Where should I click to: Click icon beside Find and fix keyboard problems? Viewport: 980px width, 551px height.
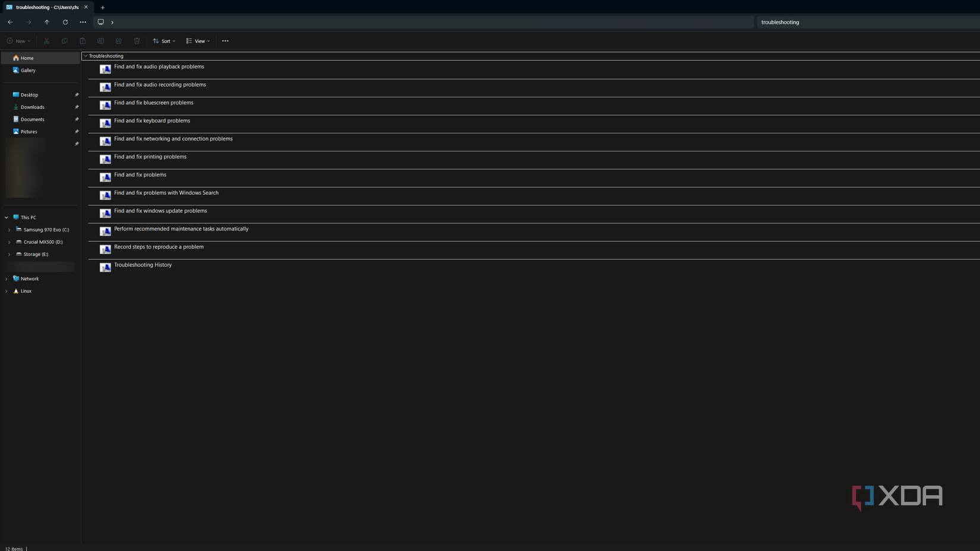(105, 123)
